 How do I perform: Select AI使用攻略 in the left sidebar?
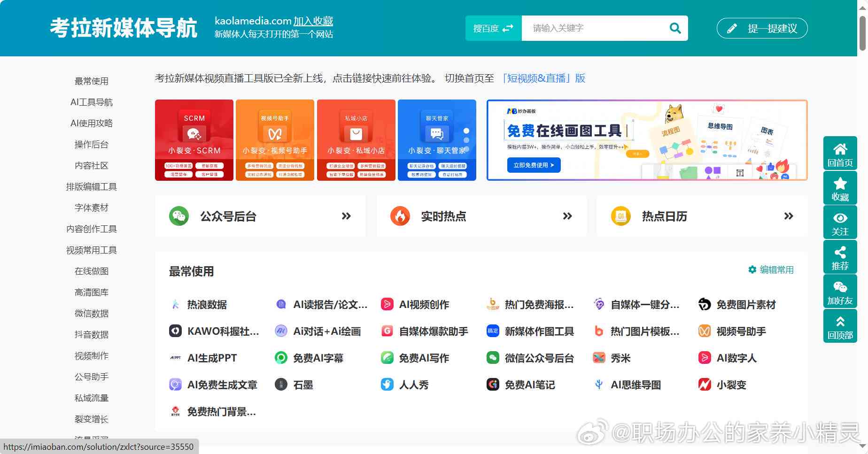click(92, 123)
